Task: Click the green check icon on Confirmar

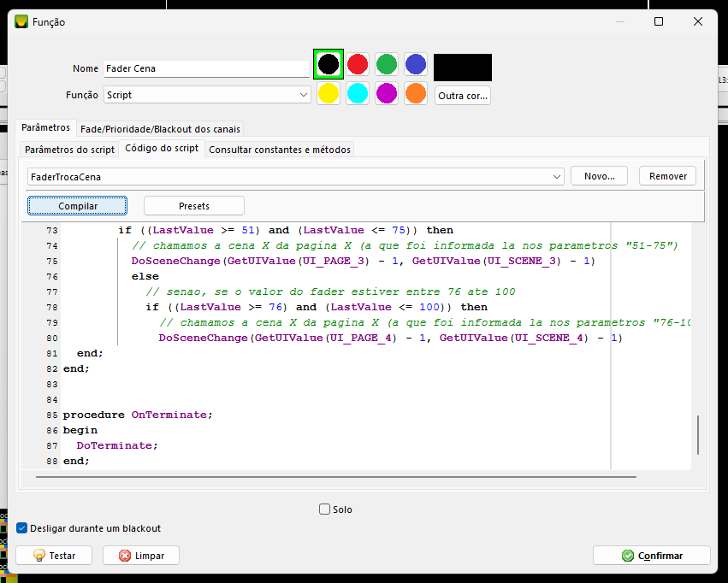Action: [629, 556]
